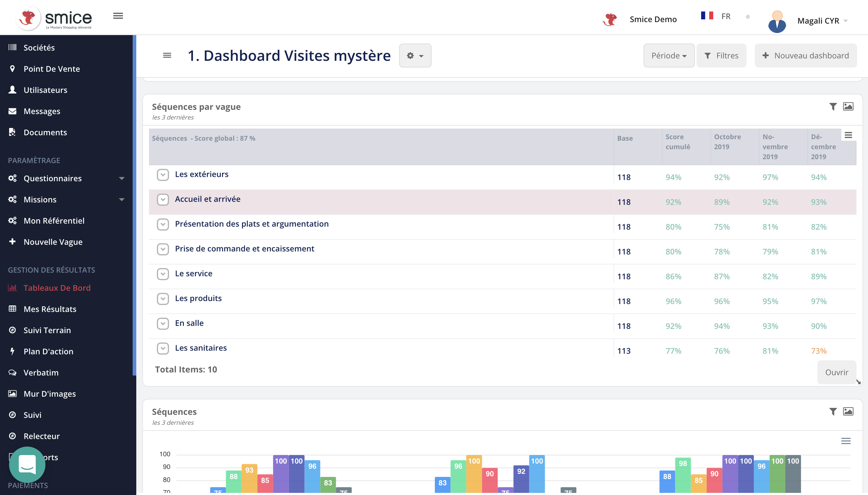The width and height of the screenshot is (868, 495).
Task: Open the filter icon on Séquences par vague
Action: [x=833, y=107]
